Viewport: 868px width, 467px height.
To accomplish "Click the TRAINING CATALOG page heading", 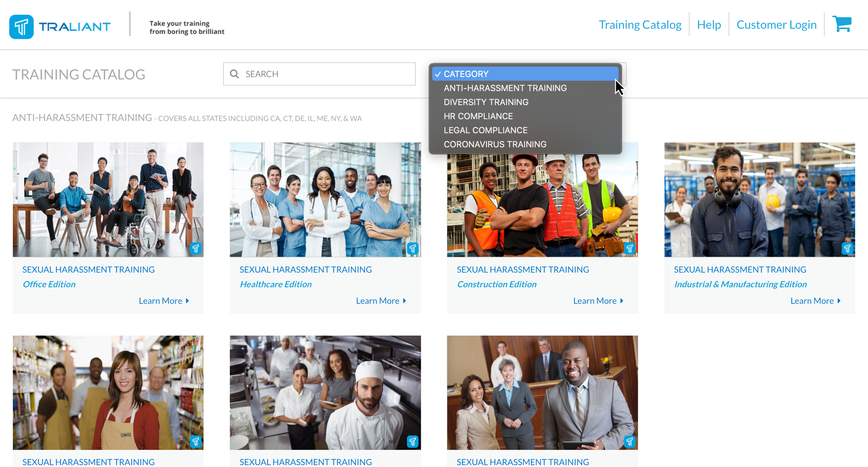I will (79, 75).
